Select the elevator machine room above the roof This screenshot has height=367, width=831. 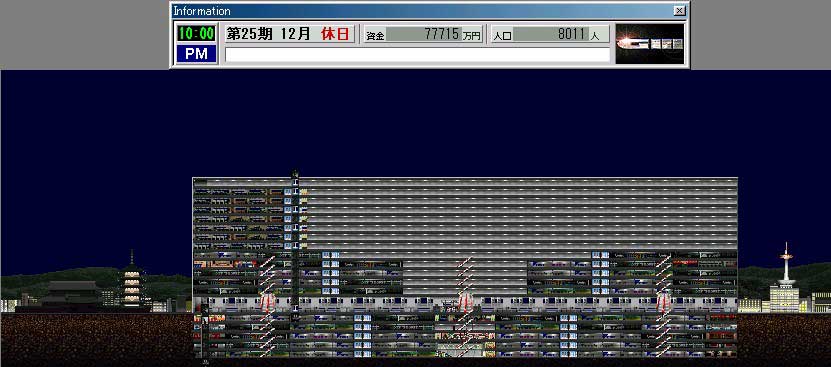295,174
